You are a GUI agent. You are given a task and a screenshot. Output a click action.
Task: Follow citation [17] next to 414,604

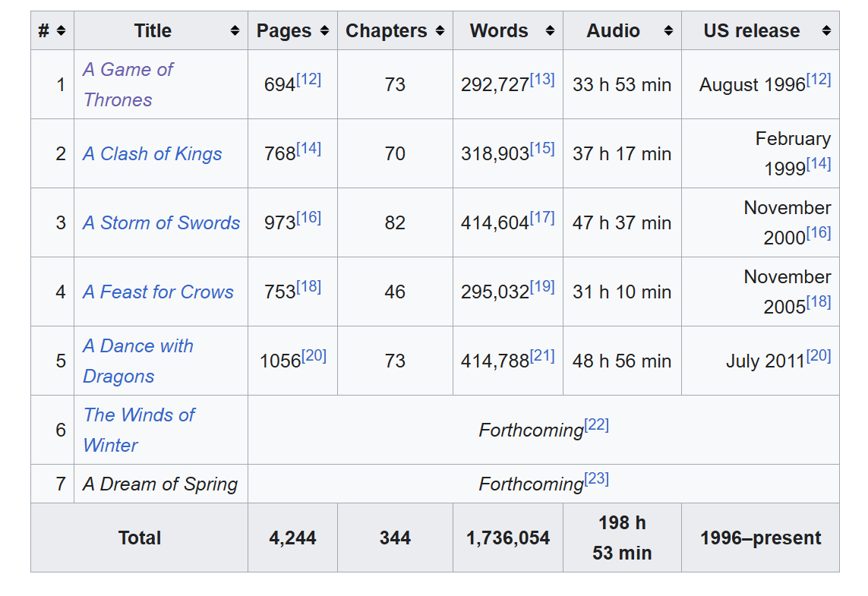[542, 218]
